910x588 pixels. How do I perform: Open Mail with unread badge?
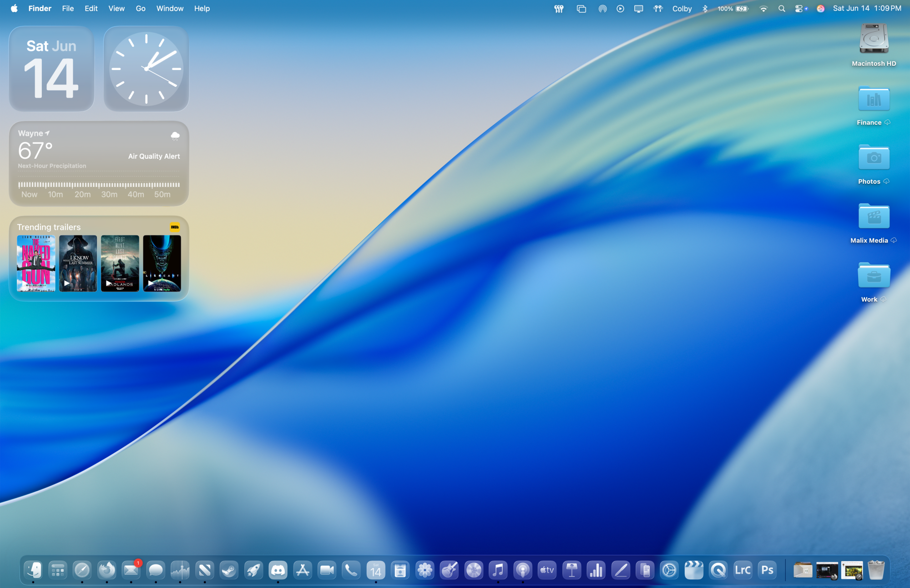(x=131, y=570)
